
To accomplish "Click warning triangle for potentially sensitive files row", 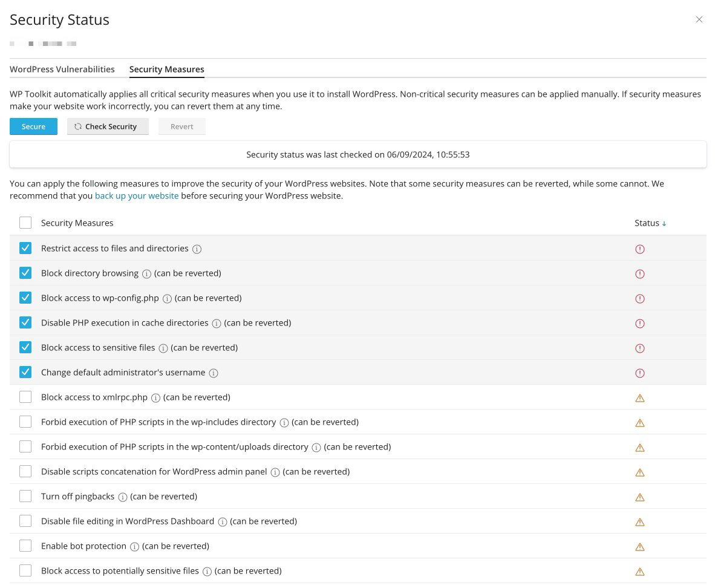I will coord(640,572).
